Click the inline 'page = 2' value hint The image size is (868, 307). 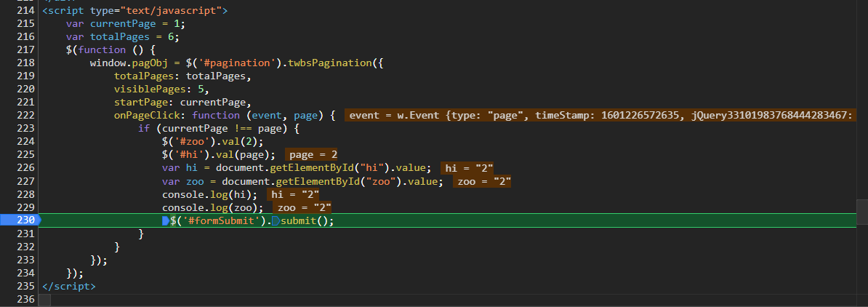(313, 154)
